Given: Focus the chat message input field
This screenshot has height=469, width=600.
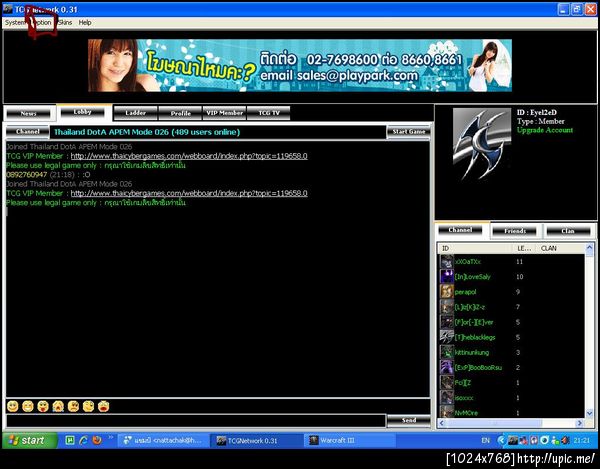Looking at the screenshot, I should [x=196, y=420].
